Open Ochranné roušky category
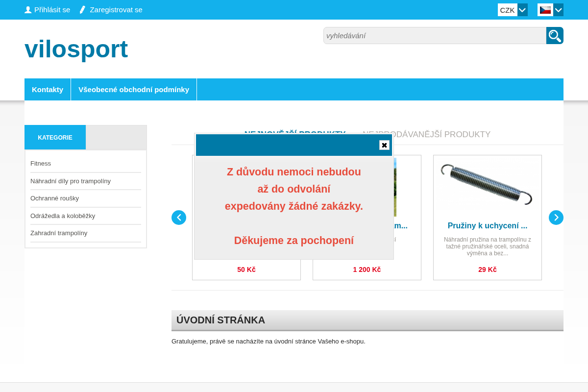This screenshot has height=392, width=588. (54, 198)
